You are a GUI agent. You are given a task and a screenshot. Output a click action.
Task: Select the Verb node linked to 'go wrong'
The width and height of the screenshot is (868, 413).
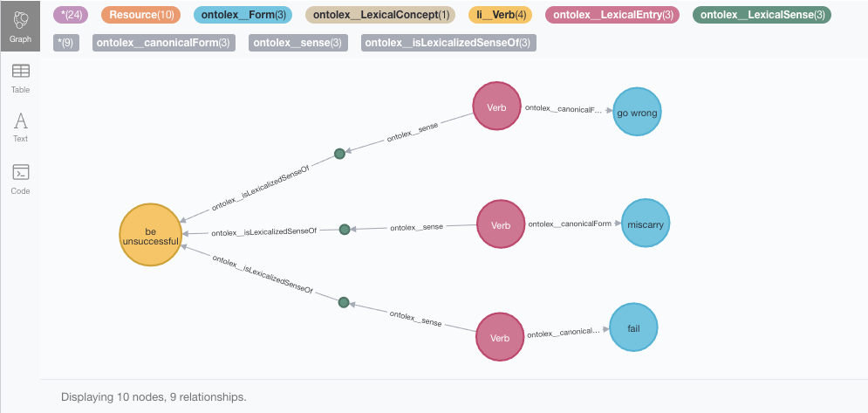pos(496,107)
